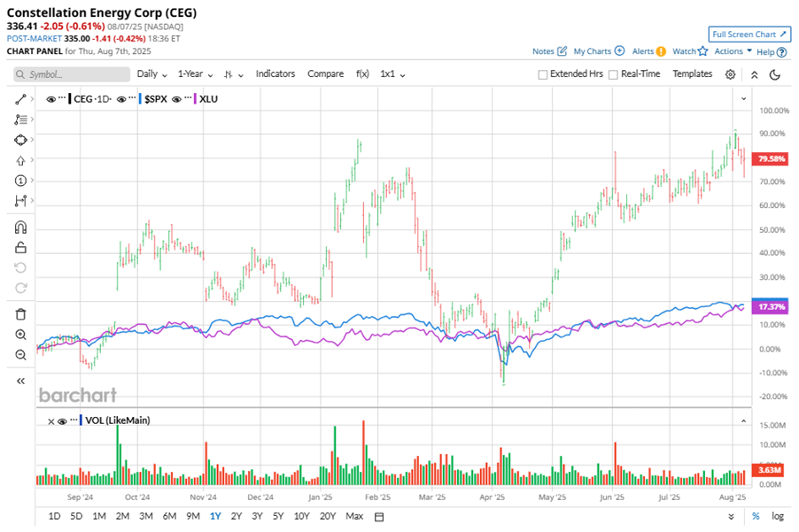This screenshot has height=532, width=799.
Task: Click the Compare button
Action: [325, 73]
